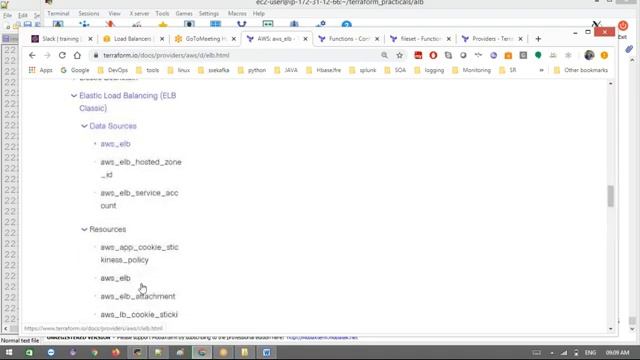Open the Windows Start button

click(8, 352)
